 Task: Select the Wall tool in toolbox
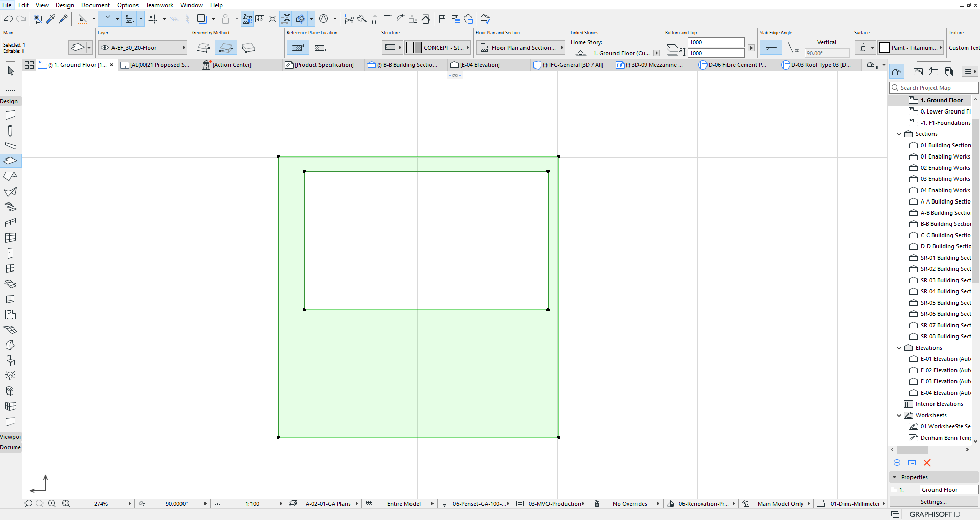click(x=11, y=115)
